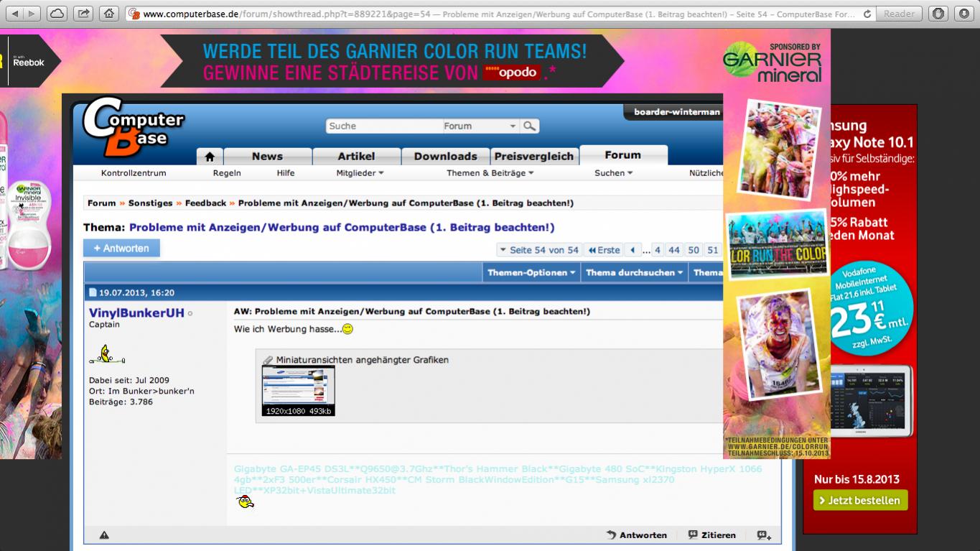Open Regeln in the sub-navigation
Image resolution: width=980 pixels, height=551 pixels.
[x=227, y=173]
